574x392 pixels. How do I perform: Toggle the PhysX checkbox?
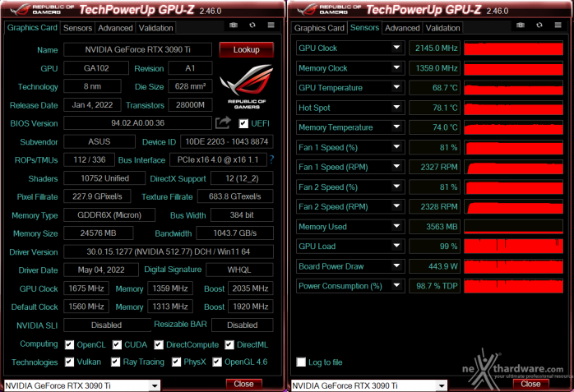click(177, 362)
